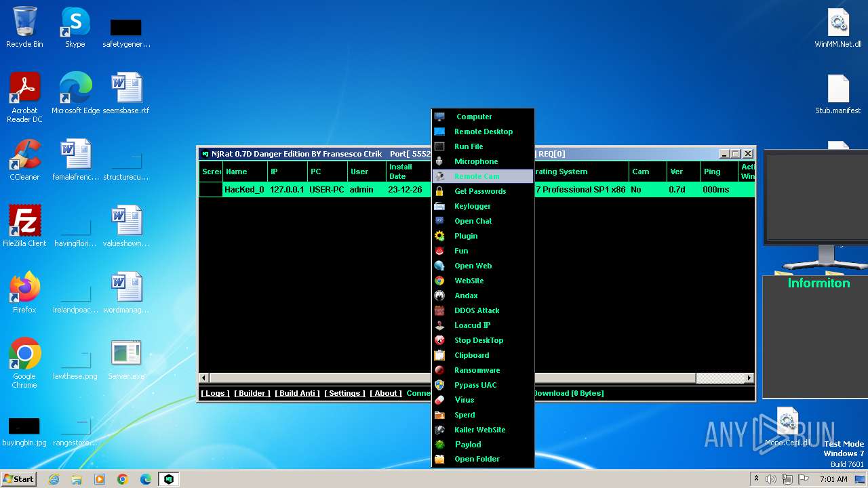This screenshot has height=488, width=868.
Task: Open the Build Anti link
Action: [297, 393]
